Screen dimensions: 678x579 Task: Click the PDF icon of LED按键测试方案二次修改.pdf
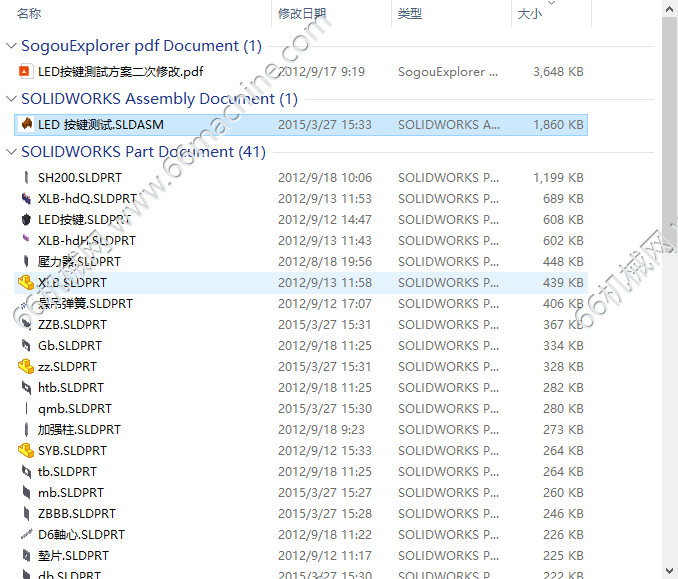coord(25,71)
